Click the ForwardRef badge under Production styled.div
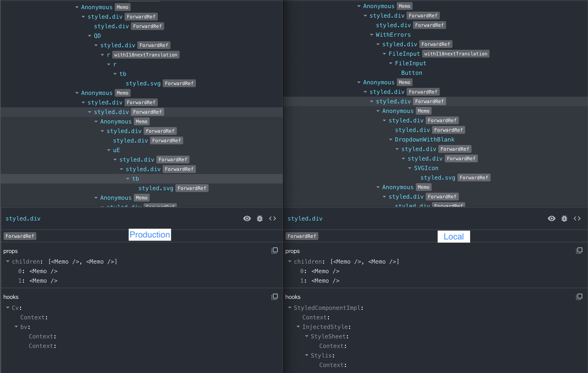The height and width of the screenshot is (373, 588). (x=20, y=236)
